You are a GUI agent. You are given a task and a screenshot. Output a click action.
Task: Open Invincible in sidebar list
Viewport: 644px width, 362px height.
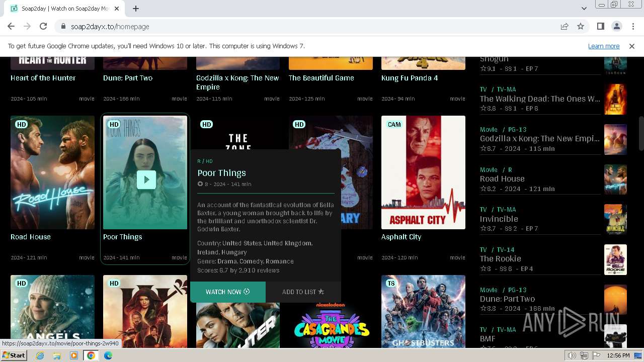tap(499, 219)
